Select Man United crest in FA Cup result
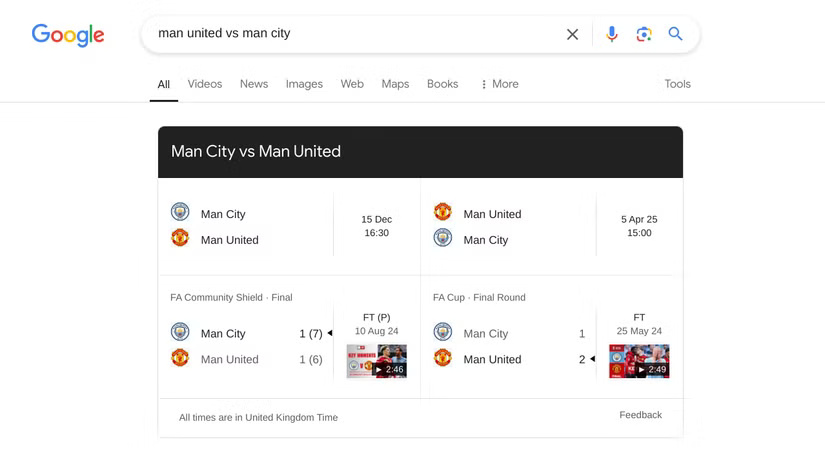The image size is (825, 458). tap(442, 358)
